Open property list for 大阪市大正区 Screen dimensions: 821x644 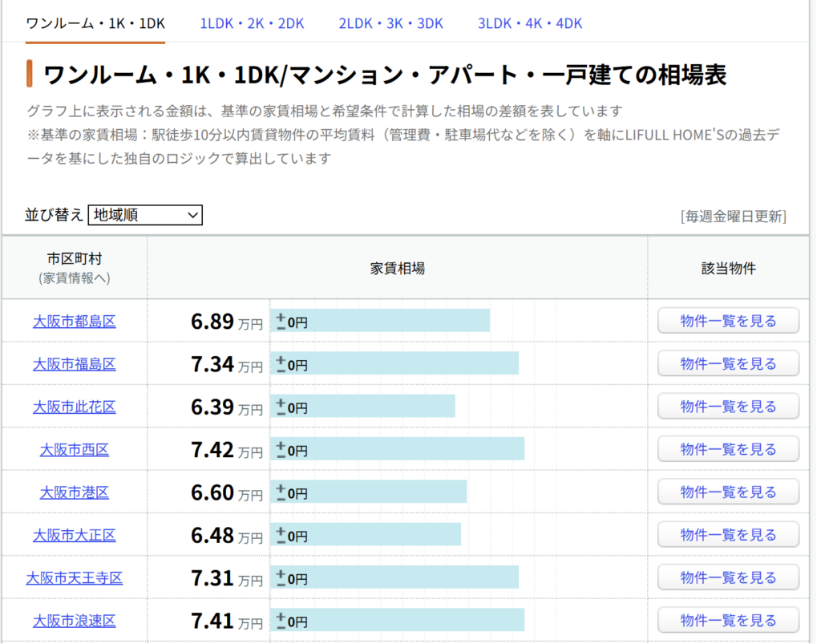tap(728, 535)
